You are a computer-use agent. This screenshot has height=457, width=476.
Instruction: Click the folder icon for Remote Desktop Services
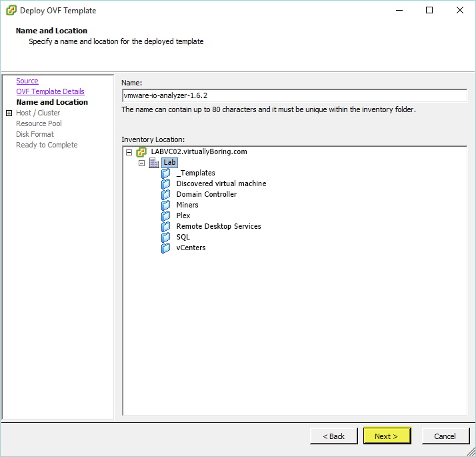click(x=166, y=226)
